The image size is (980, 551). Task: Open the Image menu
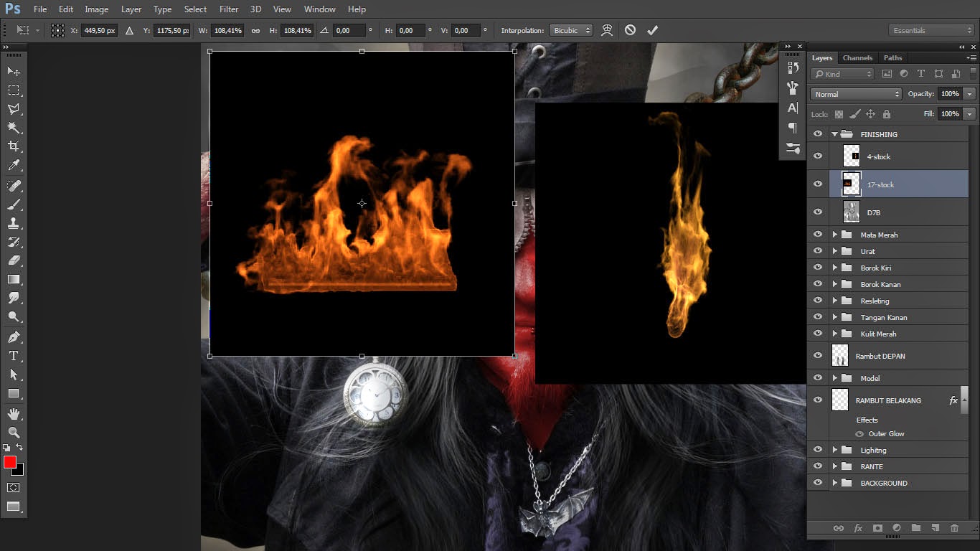[x=97, y=9]
